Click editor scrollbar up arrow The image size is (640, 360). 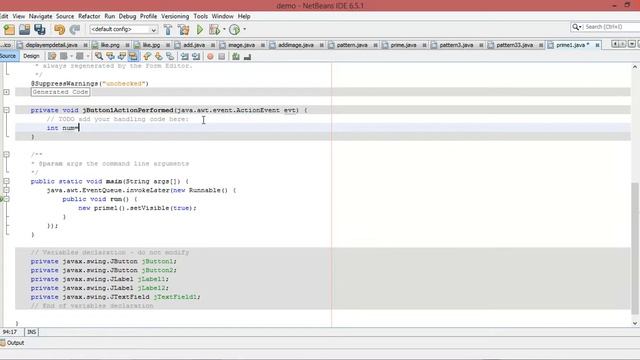click(635, 67)
